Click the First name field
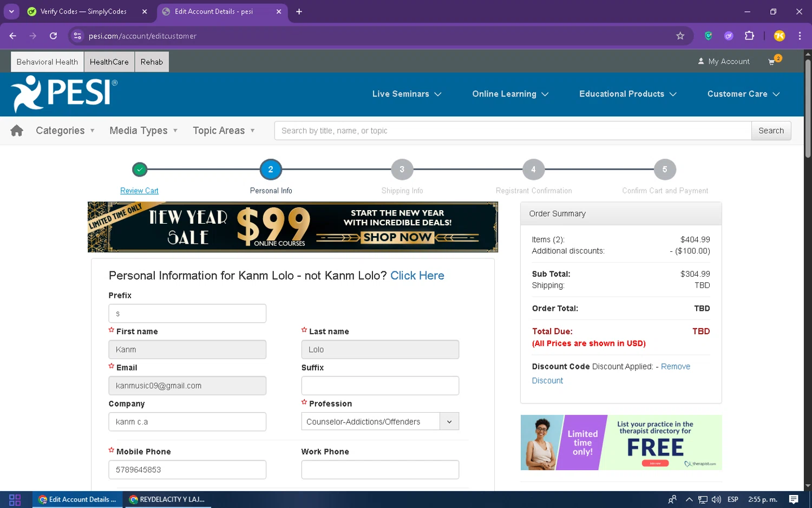The height and width of the screenshot is (508, 812). (187, 349)
